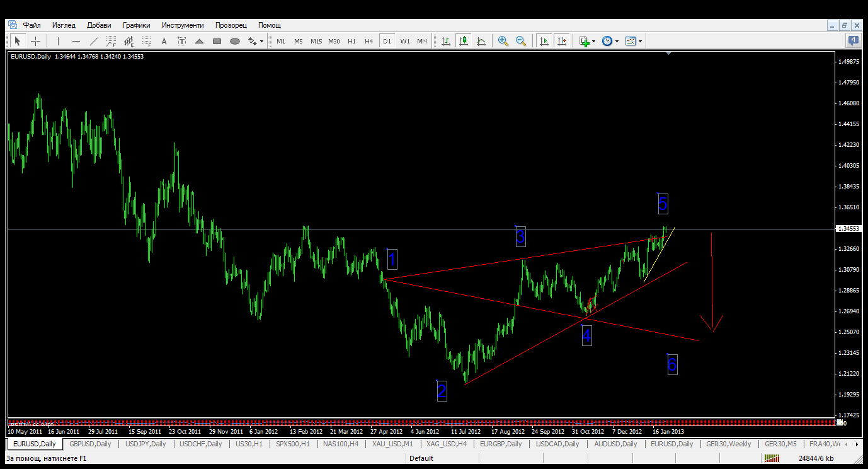Select the boxed T text label tool
The image size is (868, 469).
tap(181, 41)
